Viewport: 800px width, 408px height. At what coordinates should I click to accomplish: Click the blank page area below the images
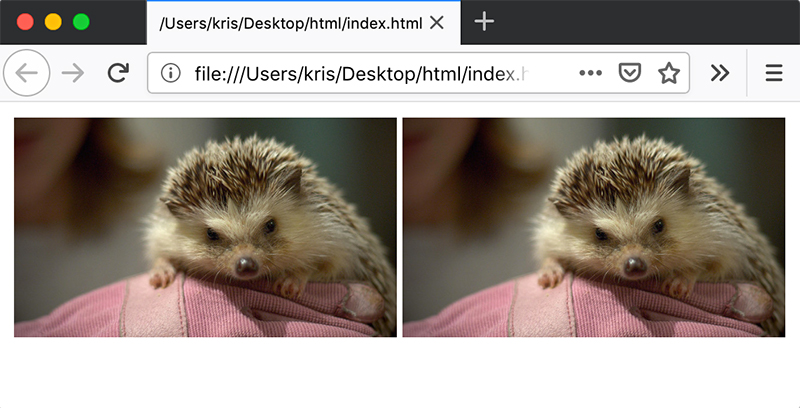[x=400, y=375]
